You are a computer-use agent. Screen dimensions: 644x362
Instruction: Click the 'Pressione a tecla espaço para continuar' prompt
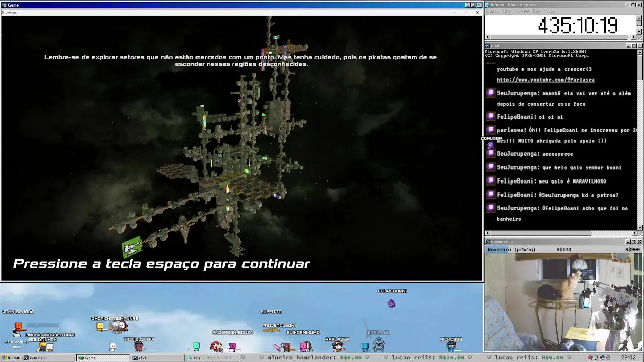162,264
